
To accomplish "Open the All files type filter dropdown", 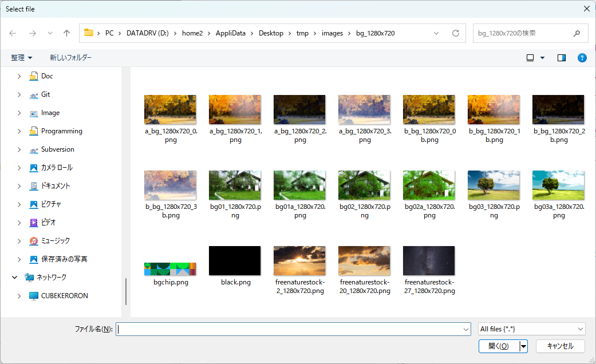I will 531,329.
